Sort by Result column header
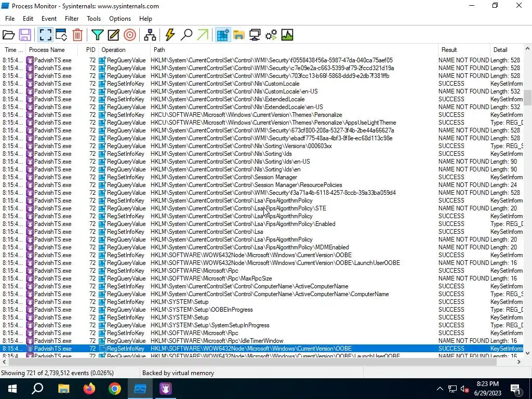The image size is (532, 399). 464,50
